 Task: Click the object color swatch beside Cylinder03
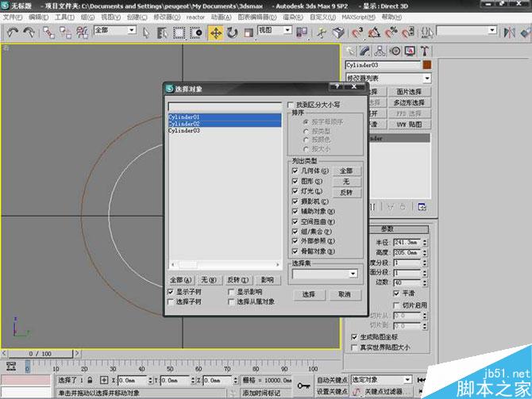(427, 64)
